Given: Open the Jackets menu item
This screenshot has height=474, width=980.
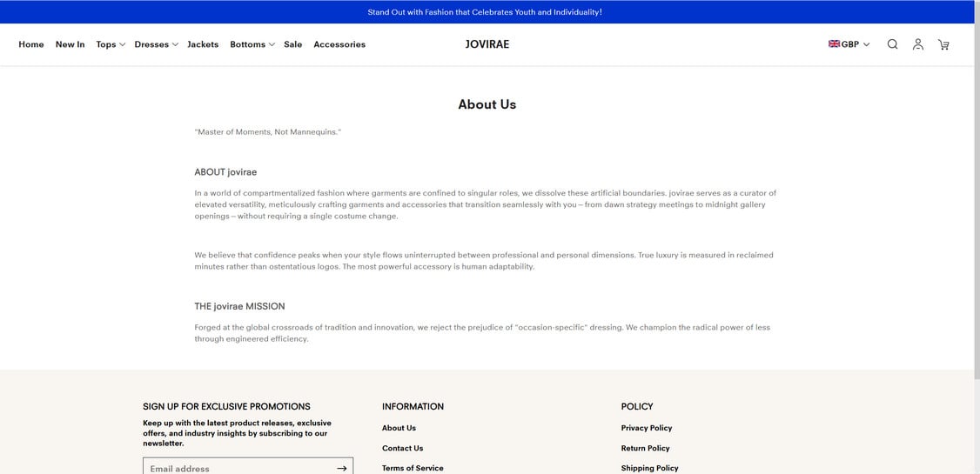Looking at the screenshot, I should pyautogui.click(x=203, y=44).
